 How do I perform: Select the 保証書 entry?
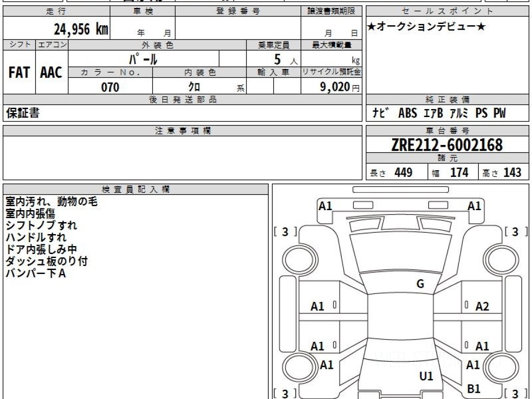click(23, 113)
